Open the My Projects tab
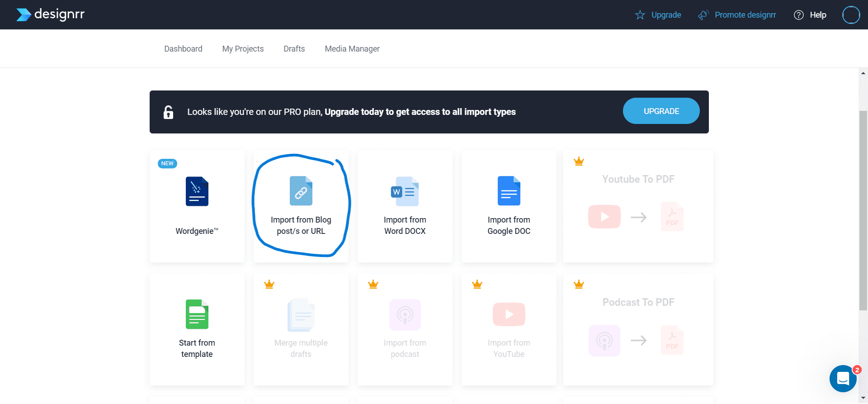Viewport: 868px width, 404px height. [243, 49]
